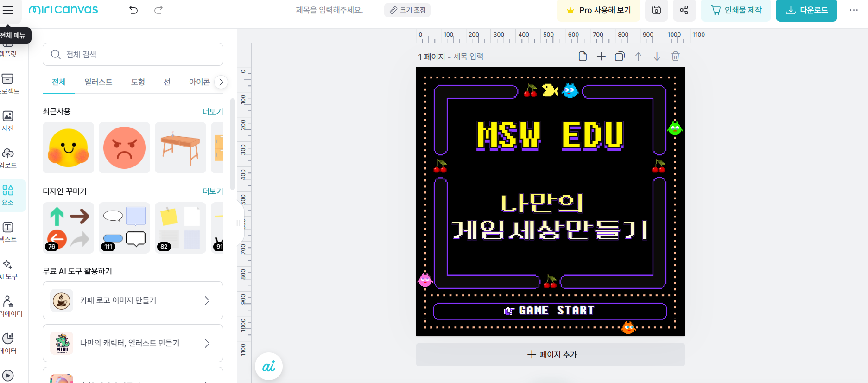This screenshot has height=383, width=868.
Task: Open the 크리에이터 sidebar section
Action: (x=8, y=306)
